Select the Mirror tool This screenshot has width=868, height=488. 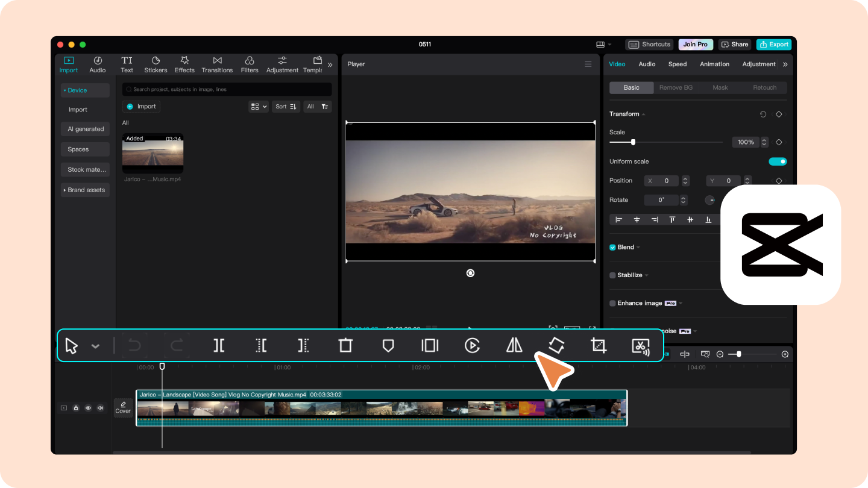coord(514,345)
